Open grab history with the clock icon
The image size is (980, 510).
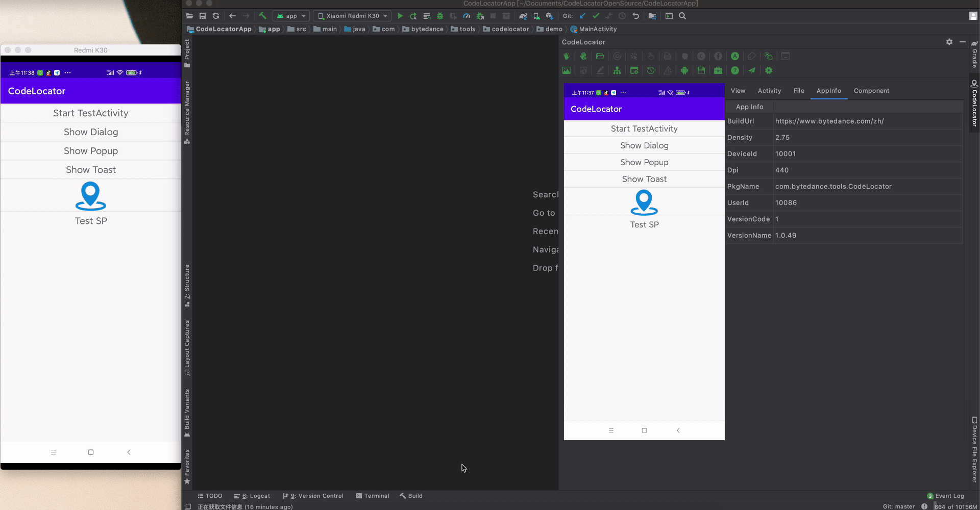pyautogui.click(x=651, y=70)
